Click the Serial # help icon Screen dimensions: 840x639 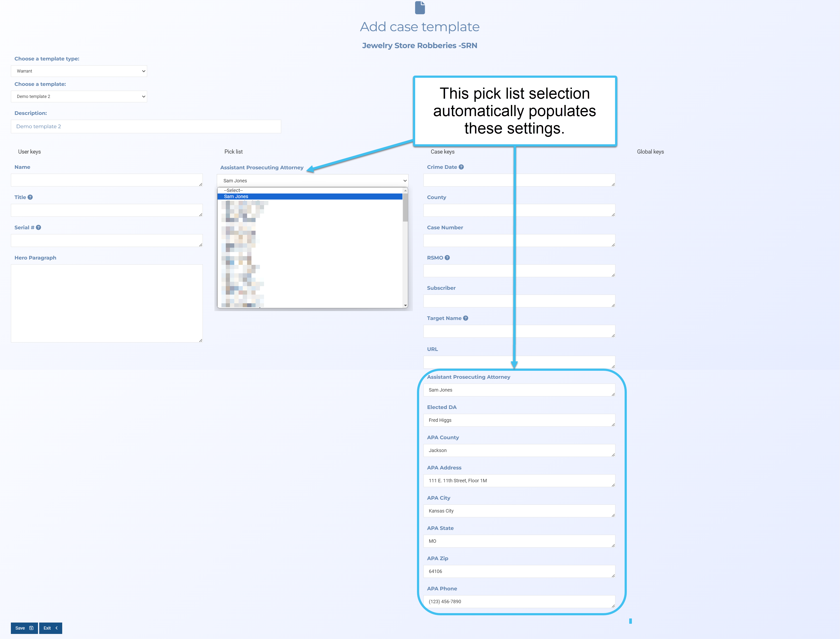[38, 227]
